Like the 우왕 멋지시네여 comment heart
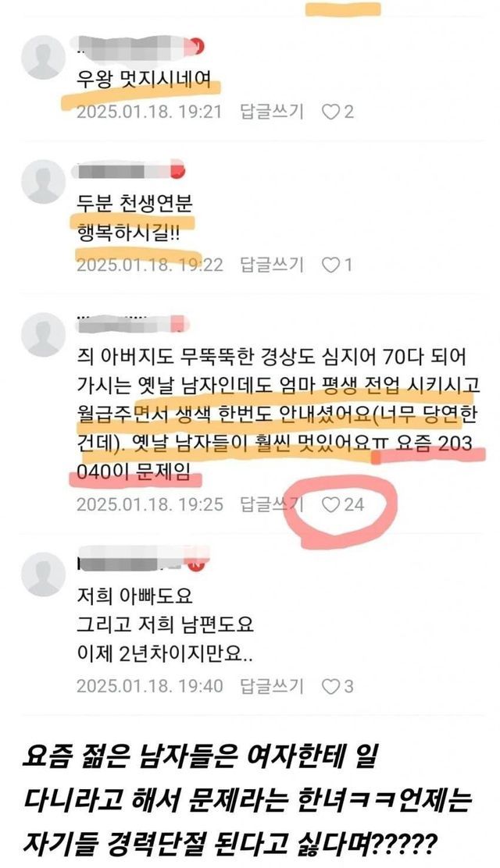The width and height of the screenshot is (500, 868). click(331, 112)
